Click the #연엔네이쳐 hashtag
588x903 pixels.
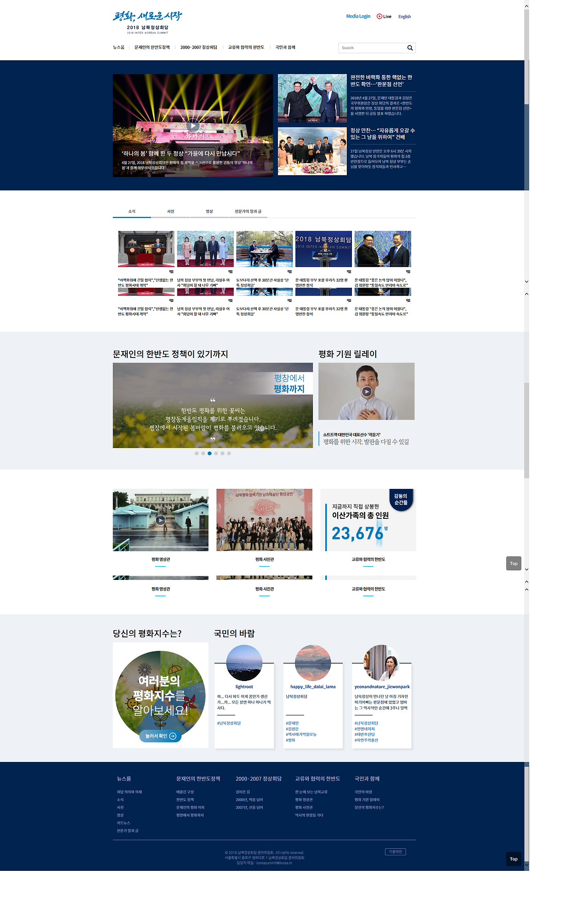point(365,729)
